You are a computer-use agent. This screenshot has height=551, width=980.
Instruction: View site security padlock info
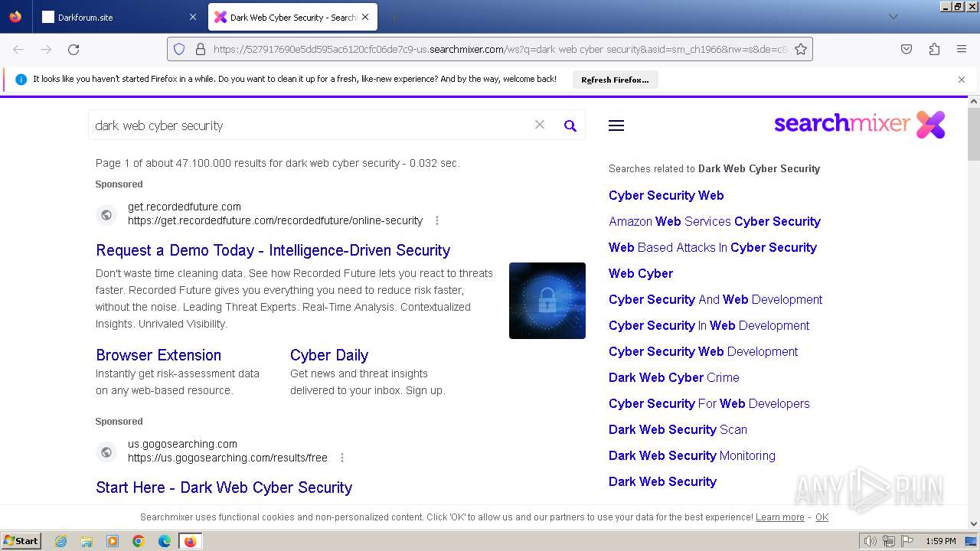(x=201, y=49)
